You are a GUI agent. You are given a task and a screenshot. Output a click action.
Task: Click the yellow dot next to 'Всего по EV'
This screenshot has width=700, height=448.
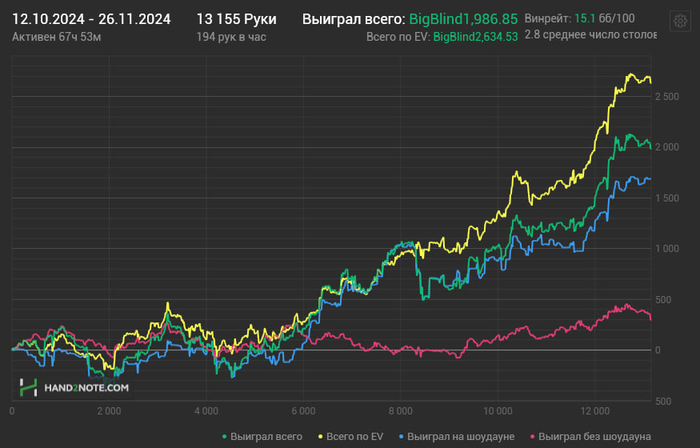point(320,437)
